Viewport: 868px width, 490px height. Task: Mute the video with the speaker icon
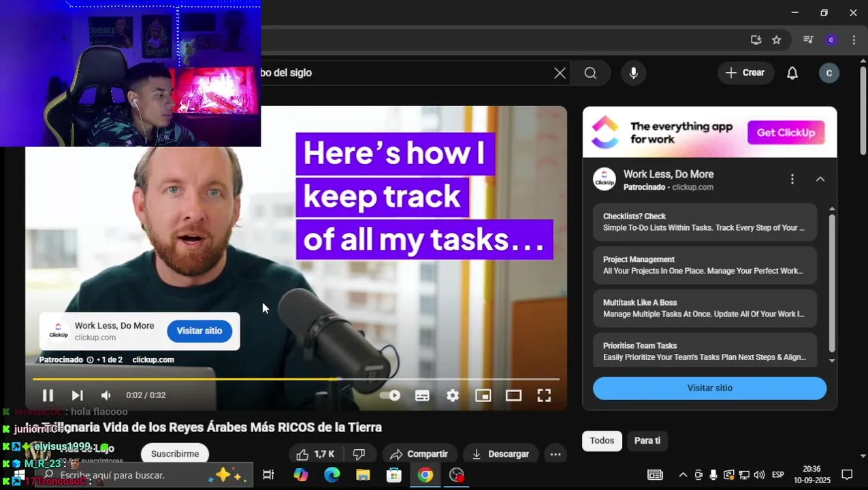pos(106,395)
